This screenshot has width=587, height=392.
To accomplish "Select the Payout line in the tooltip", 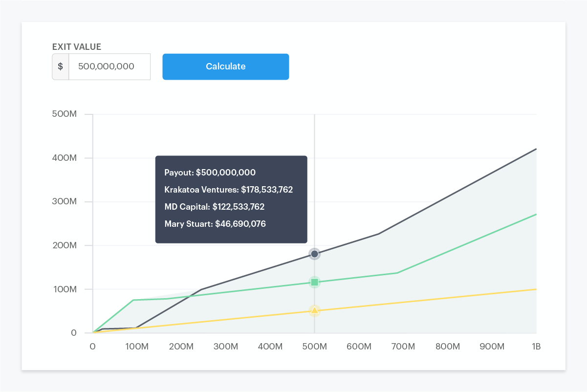I will (210, 173).
